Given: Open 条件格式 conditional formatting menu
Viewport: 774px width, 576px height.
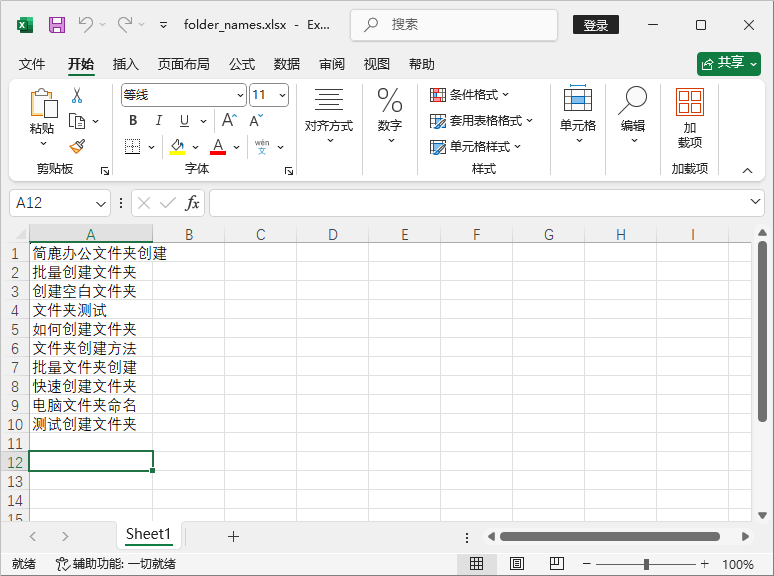Looking at the screenshot, I should (x=469, y=95).
